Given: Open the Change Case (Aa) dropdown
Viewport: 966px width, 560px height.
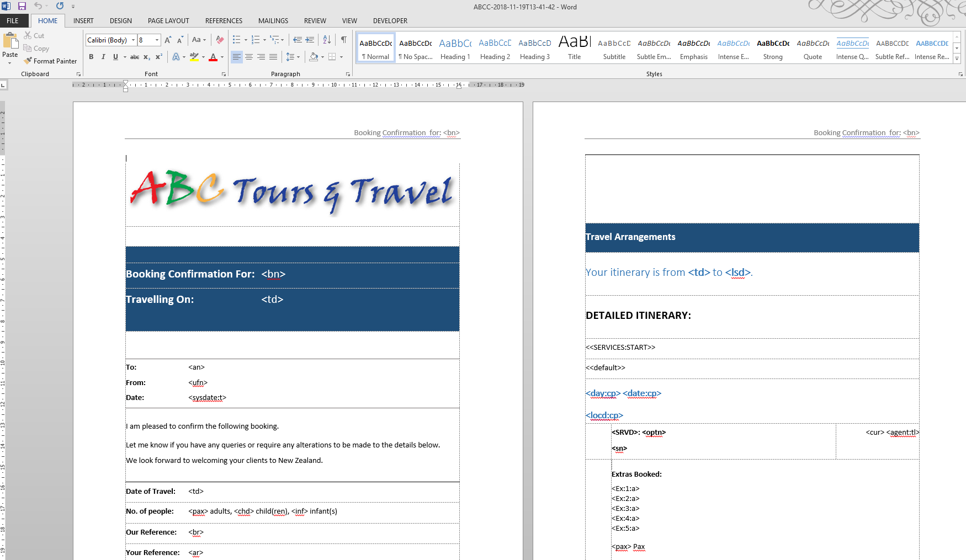Looking at the screenshot, I should point(199,40).
